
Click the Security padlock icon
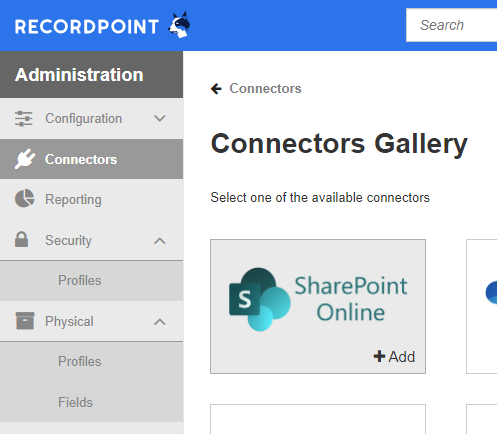pyautogui.click(x=21, y=239)
